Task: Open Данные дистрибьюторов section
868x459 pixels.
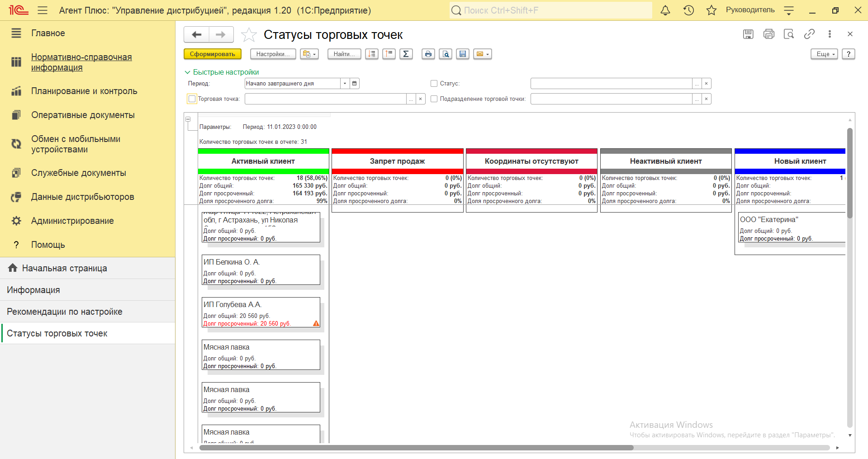Action: tap(87, 197)
